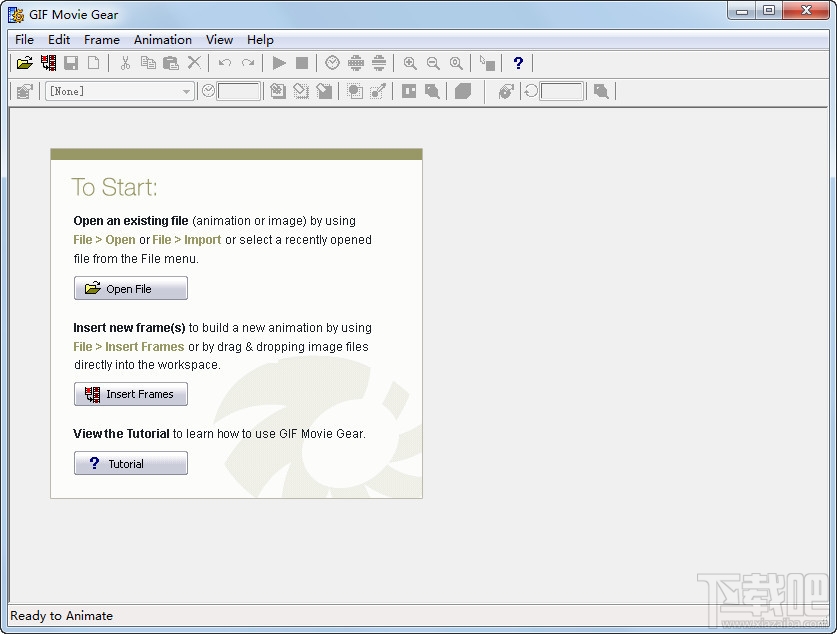Click the blue question mark Help icon
The width and height of the screenshot is (837, 634).
pyautogui.click(x=518, y=63)
